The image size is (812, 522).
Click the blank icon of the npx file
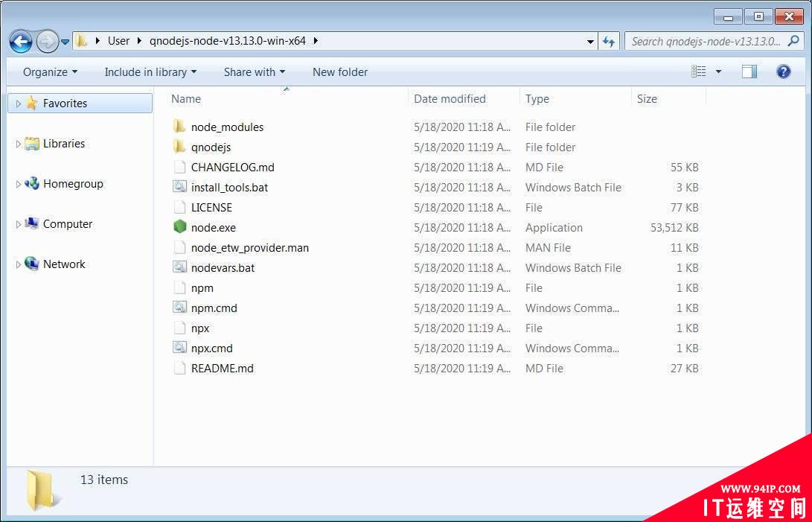coord(179,328)
